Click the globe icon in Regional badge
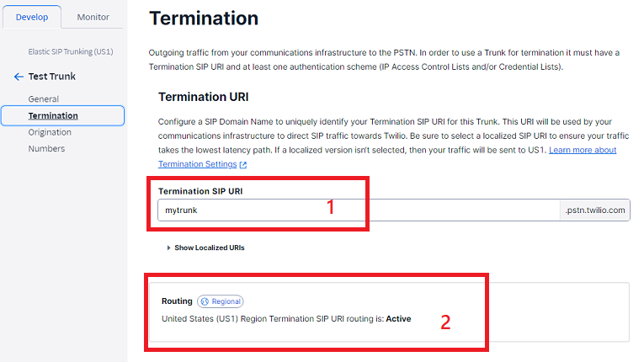The image size is (644, 362). [x=205, y=301]
